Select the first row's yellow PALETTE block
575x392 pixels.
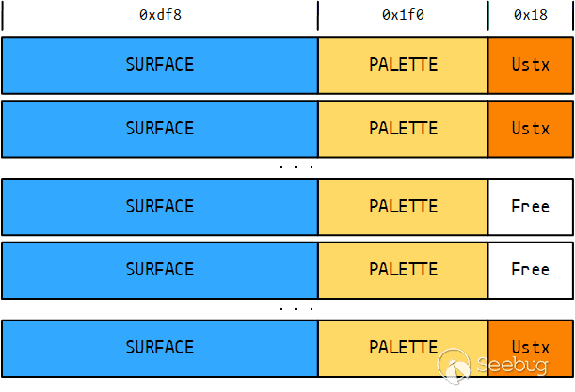pos(403,65)
